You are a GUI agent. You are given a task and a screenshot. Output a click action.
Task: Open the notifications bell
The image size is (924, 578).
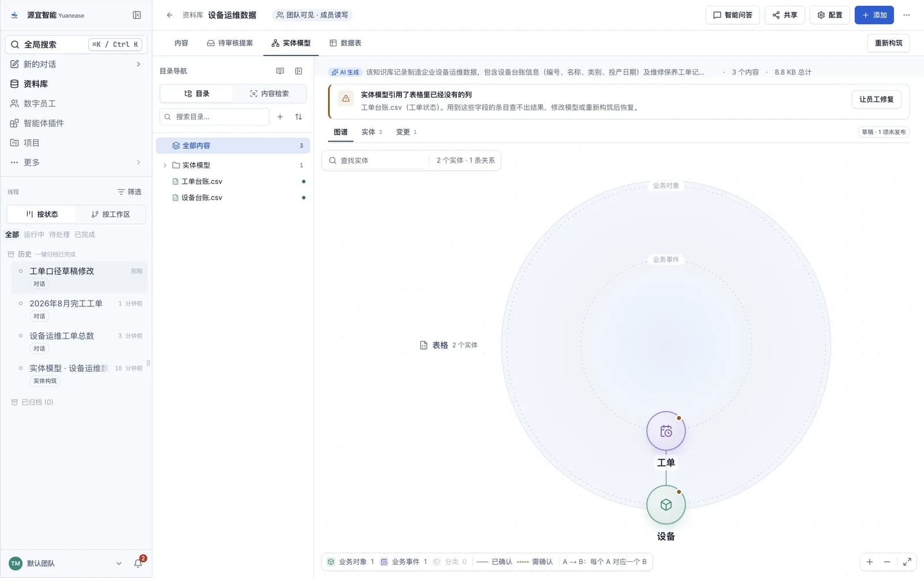click(138, 563)
